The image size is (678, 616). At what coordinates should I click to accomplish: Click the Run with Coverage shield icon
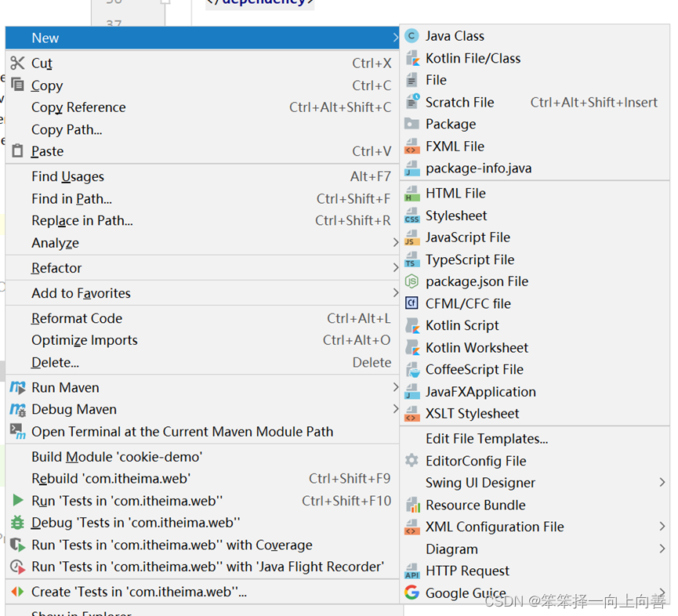tap(18, 545)
